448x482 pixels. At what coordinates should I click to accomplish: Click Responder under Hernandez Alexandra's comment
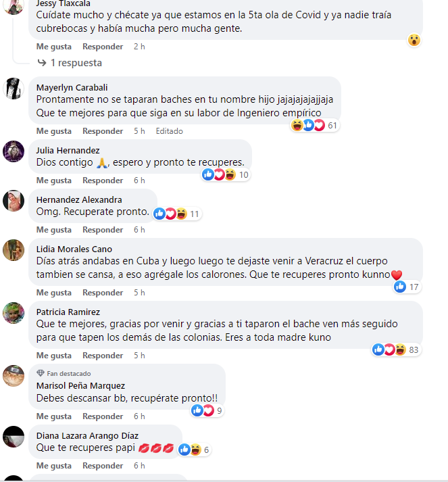point(103,230)
